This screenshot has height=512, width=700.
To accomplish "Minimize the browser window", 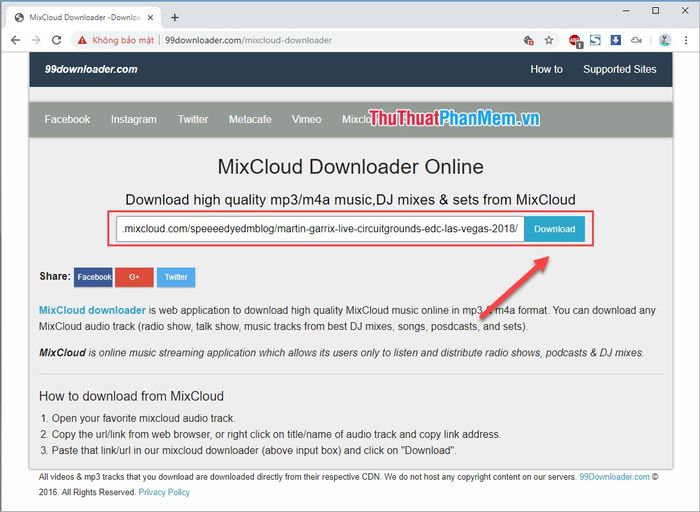I will click(x=626, y=11).
